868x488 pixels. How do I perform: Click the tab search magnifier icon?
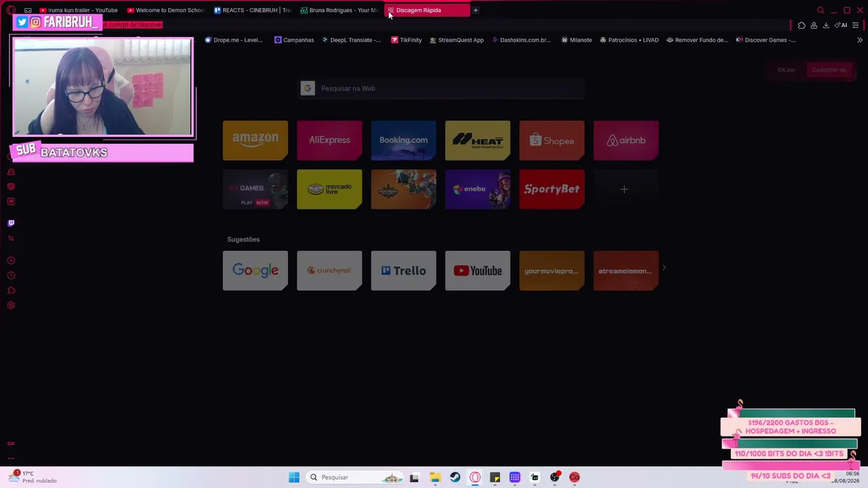tap(821, 10)
